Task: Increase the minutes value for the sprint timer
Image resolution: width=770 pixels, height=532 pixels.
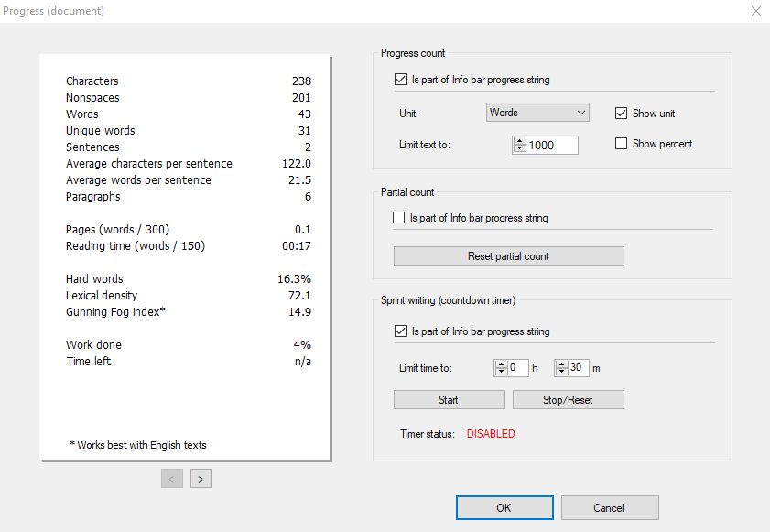Action: pos(562,364)
